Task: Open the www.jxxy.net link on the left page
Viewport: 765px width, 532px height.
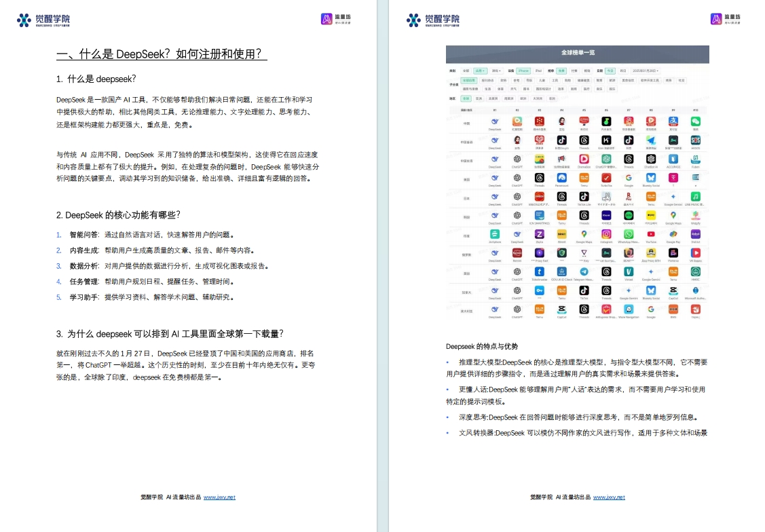Action: click(219, 497)
